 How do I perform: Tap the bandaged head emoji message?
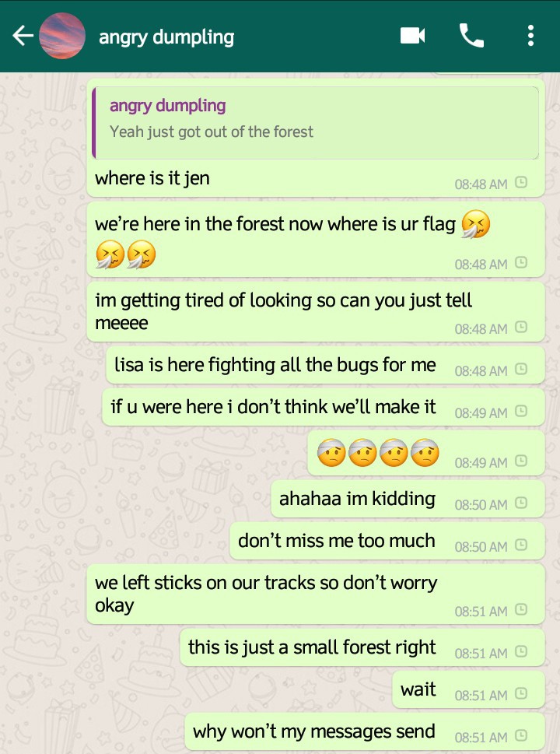pyautogui.click(x=426, y=454)
